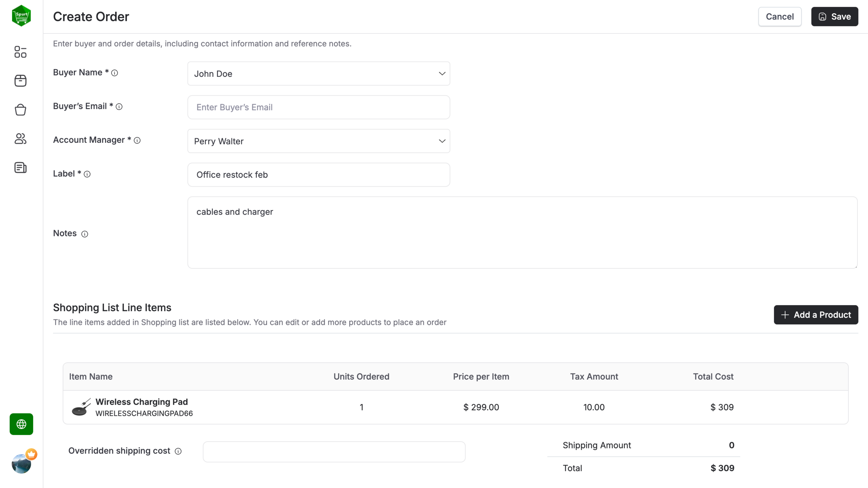Click the Notes info icon
868x488 pixels.
[85, 234]
